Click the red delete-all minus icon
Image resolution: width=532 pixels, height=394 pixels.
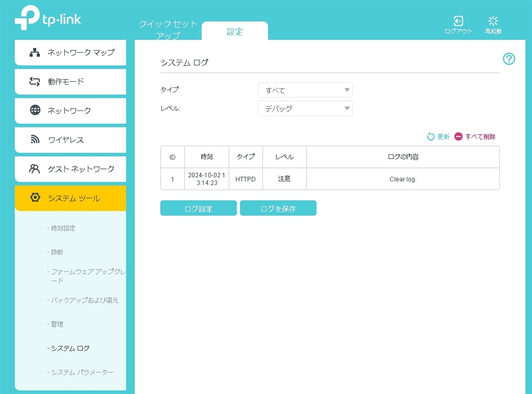tap(458, 136)
